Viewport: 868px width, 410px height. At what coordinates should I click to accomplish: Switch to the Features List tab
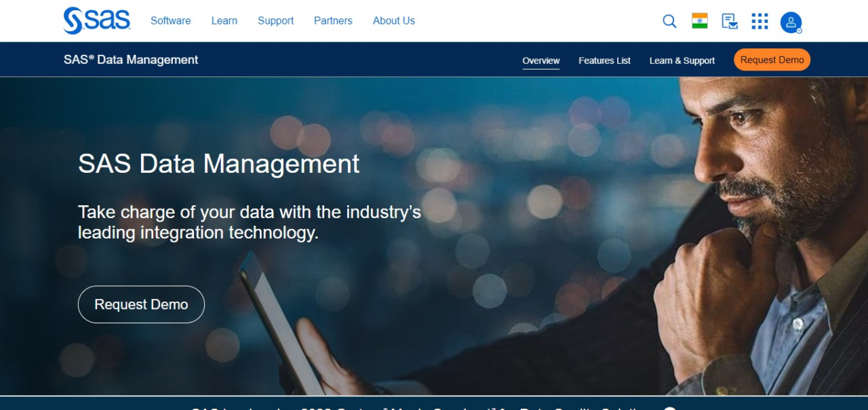coord(604,60)
